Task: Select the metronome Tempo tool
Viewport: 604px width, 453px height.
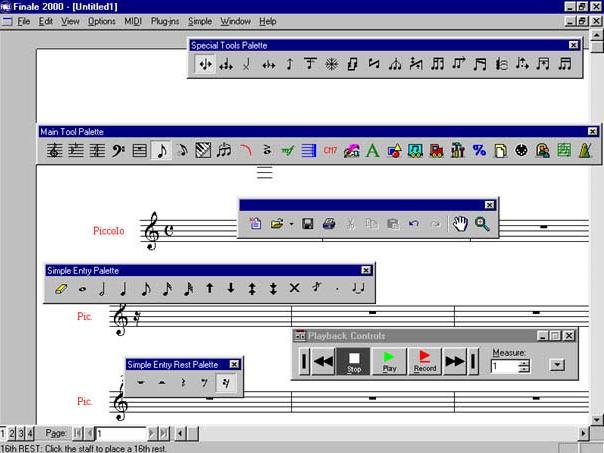Action: tap(586, 150)
